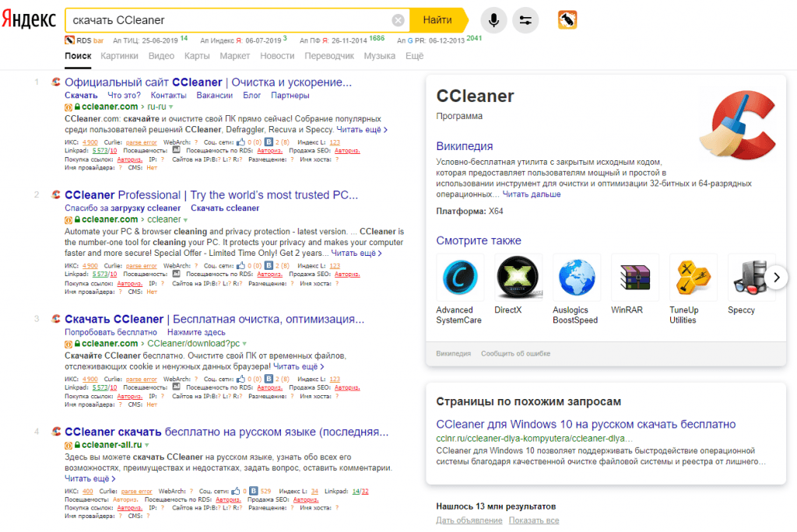
Task: Open the Новости search tab
Action: pyautogui.click(x=277, y=56)
